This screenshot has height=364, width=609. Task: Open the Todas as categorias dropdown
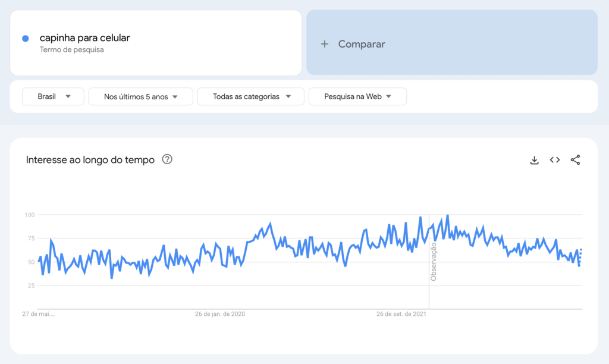pyautogui.click(x=250, y=96)
